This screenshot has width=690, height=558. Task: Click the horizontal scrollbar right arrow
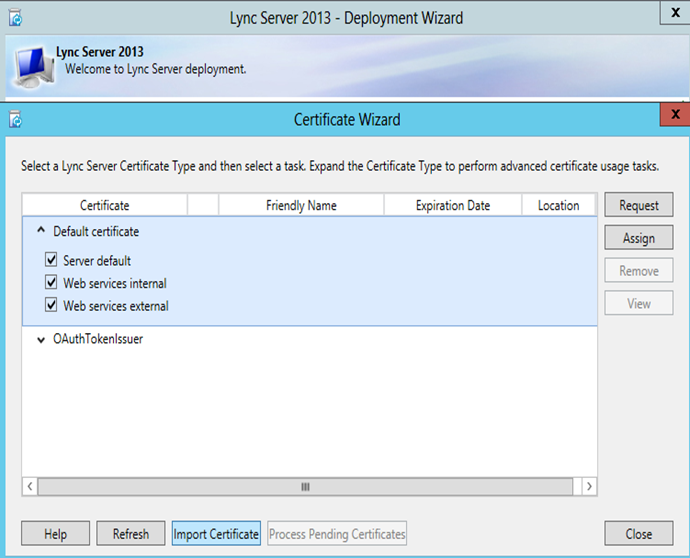[x=589, y=487]
